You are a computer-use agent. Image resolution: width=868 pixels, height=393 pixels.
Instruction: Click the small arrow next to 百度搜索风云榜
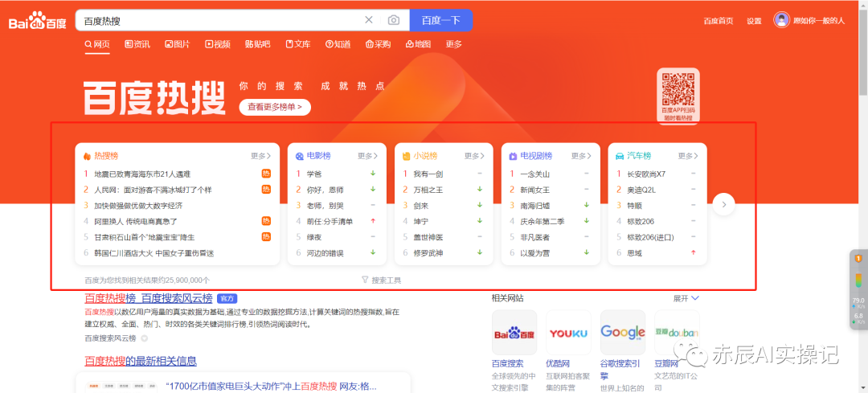144,338
